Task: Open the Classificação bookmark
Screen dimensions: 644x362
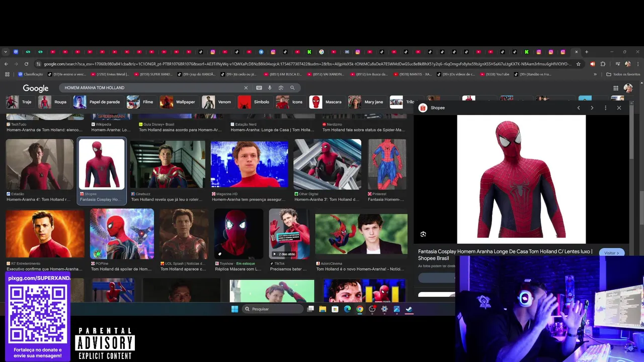Action: point(31,74)
